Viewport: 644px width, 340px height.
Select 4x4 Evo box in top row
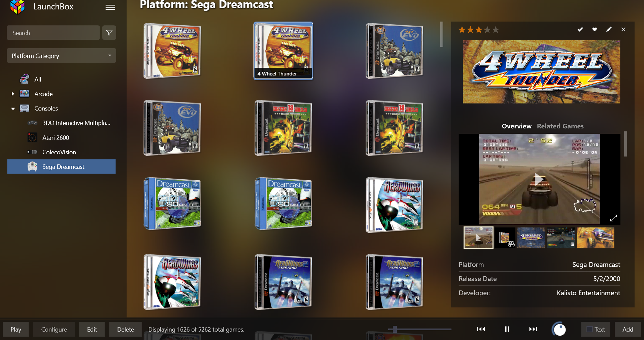click(x=394, y=51)
